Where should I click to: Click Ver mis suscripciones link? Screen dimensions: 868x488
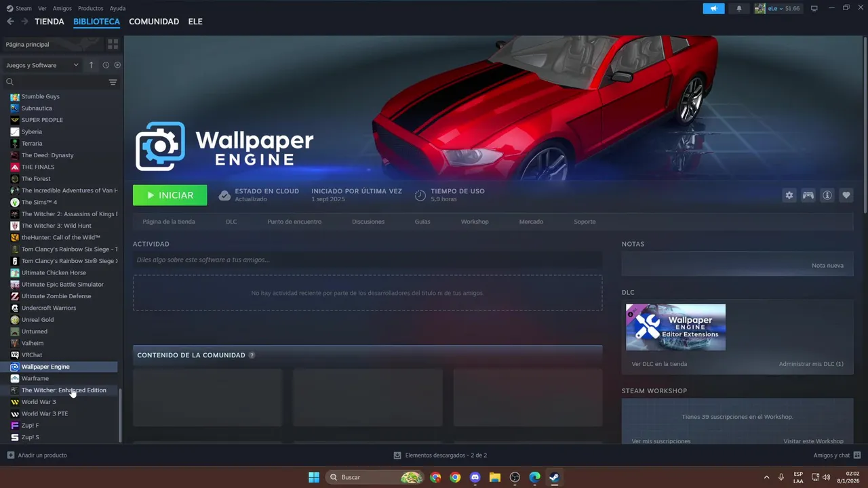(x=661, y=441)
